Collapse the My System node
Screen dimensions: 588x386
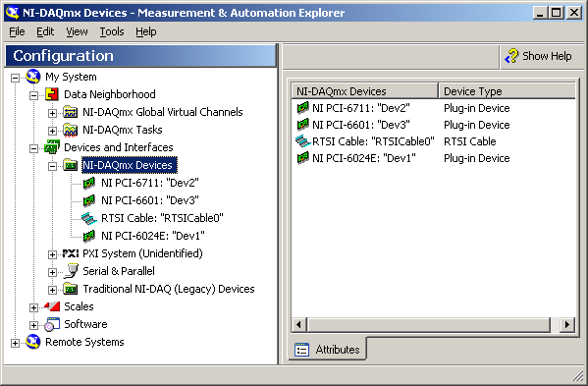[15, 78]
